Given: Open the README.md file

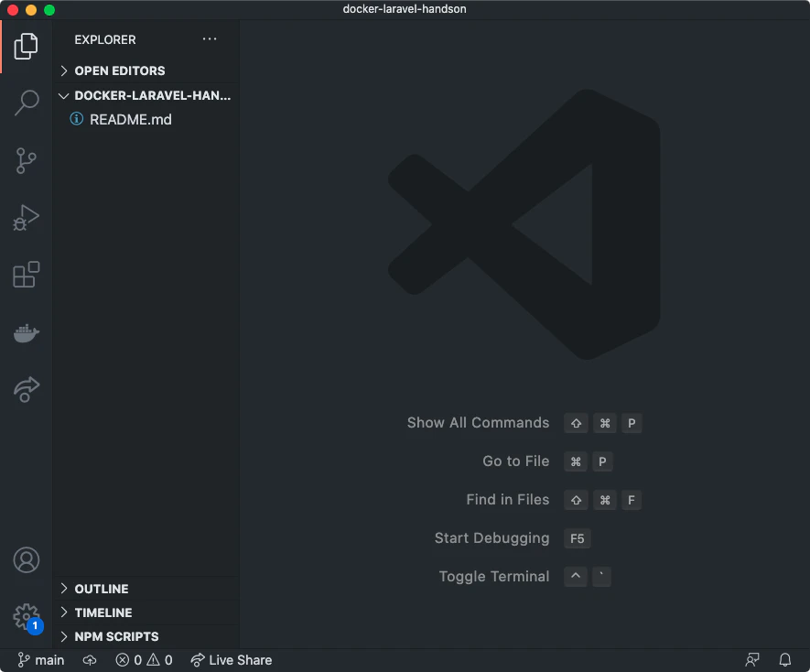Looking at the screenshot, I should click(x=128, y=119).
